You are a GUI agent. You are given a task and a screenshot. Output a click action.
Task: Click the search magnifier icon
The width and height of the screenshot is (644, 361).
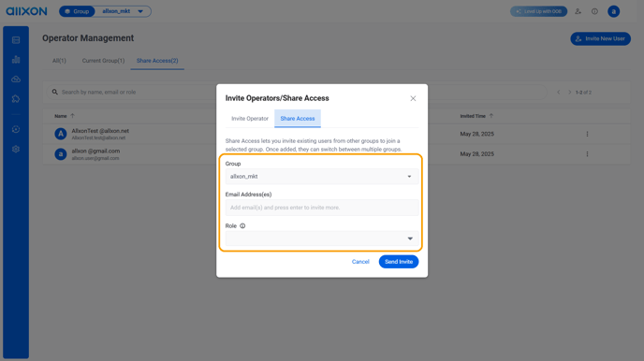[54, 92]
